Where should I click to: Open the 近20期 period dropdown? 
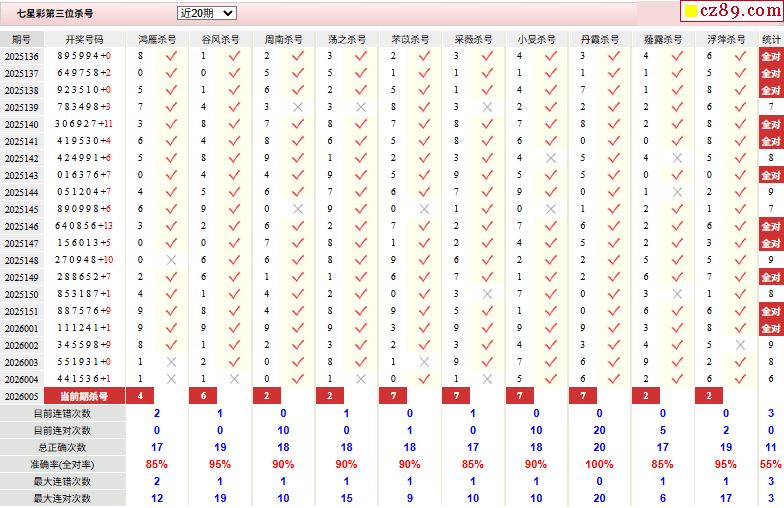click(x=206, y=13)
